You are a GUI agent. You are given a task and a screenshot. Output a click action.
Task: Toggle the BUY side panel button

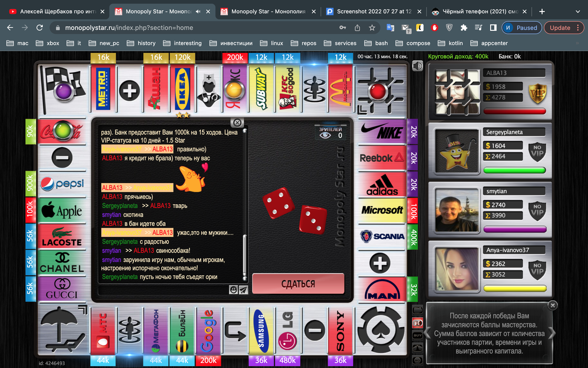point(418,335)
